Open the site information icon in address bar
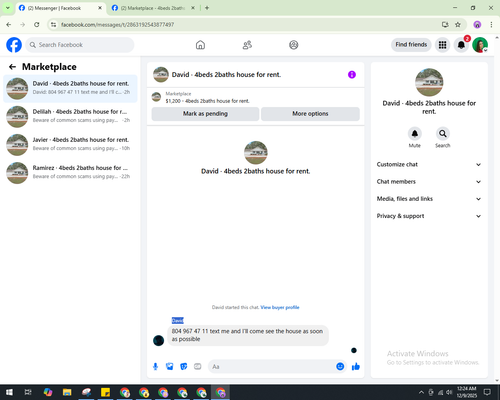The width and height of the screenshot is (500, 400). [53, 25]
